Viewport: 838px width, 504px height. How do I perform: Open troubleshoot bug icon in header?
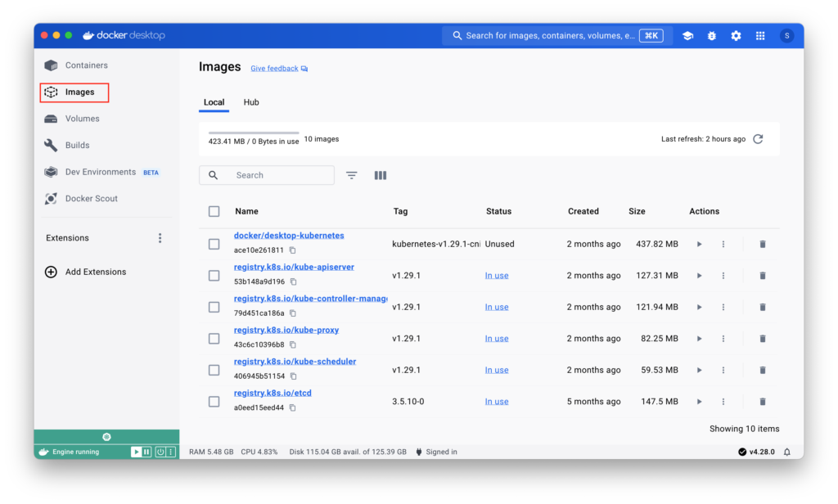pyautogui.click(x=711, y=36)
